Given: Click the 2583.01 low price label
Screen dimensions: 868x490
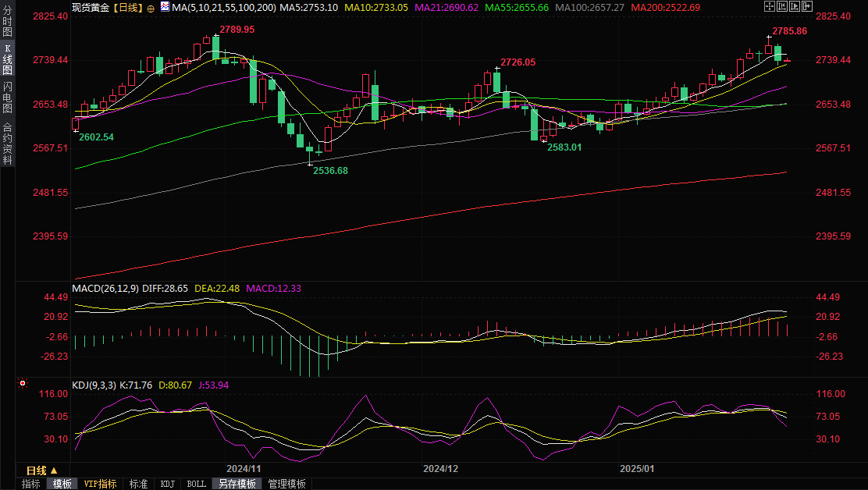Looking at the screenshot, I should [x=564, y=147].
